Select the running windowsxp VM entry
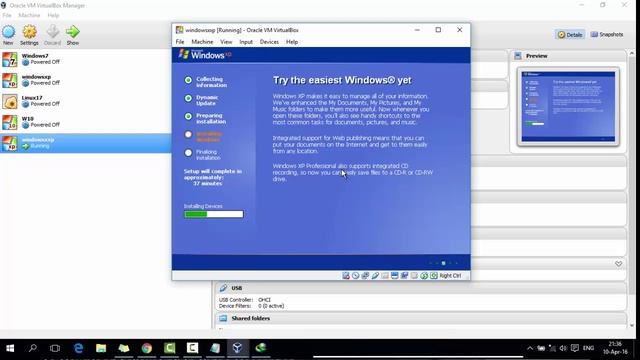The height and width of the screenshot is (360, 640). click(85, 143)
